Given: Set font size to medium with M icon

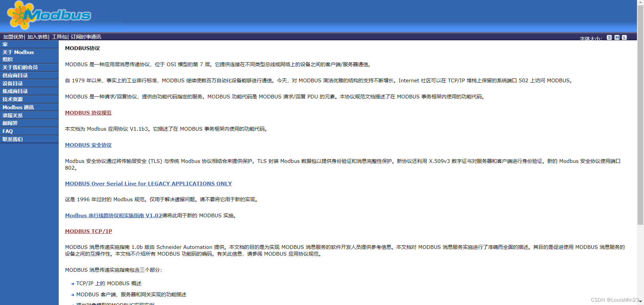Looking at the screenshot, I should 617,37.
